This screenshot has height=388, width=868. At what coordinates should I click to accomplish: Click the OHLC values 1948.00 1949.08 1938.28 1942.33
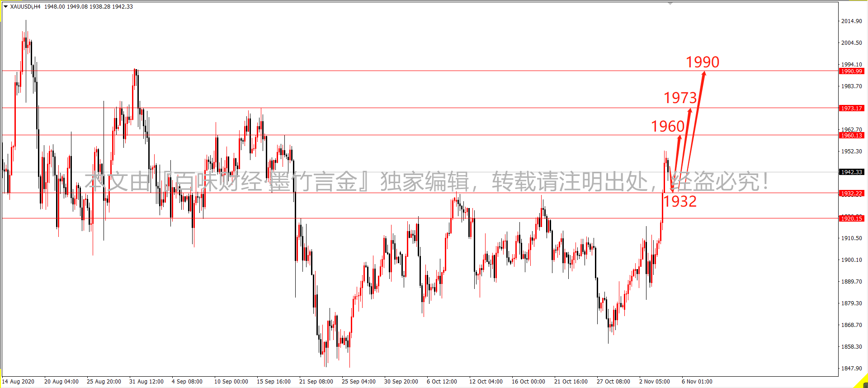pos(89,7)
